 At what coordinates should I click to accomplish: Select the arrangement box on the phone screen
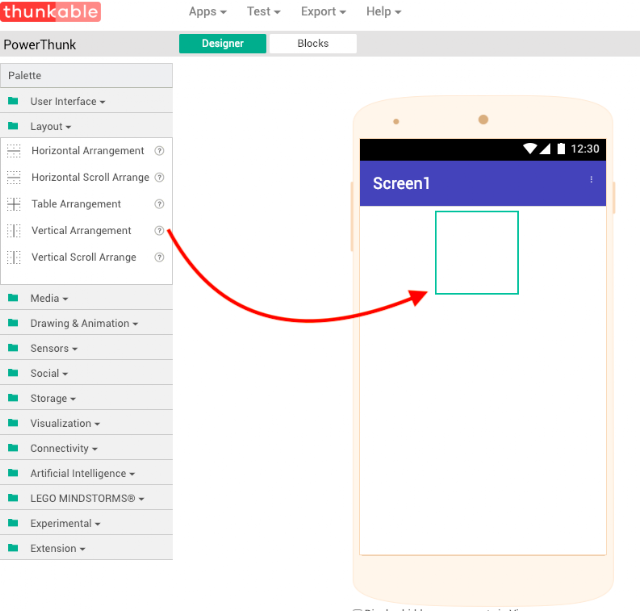coord(477,252)
